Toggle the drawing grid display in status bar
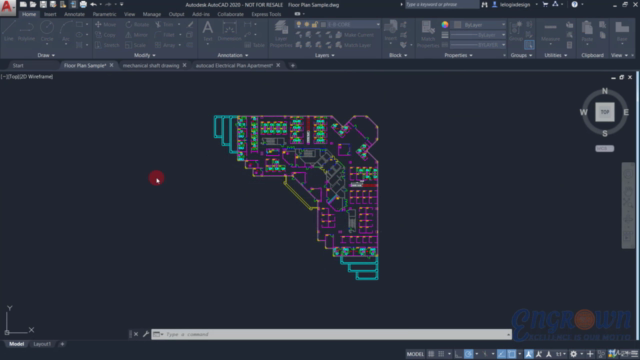The width and height of the screenshot is (640, 360). pyautogui.click(x=431, y=354)
